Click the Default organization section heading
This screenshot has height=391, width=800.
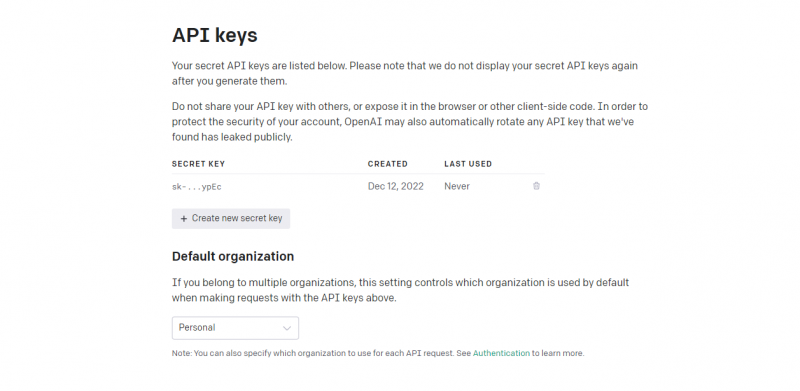tap(233, 256)
